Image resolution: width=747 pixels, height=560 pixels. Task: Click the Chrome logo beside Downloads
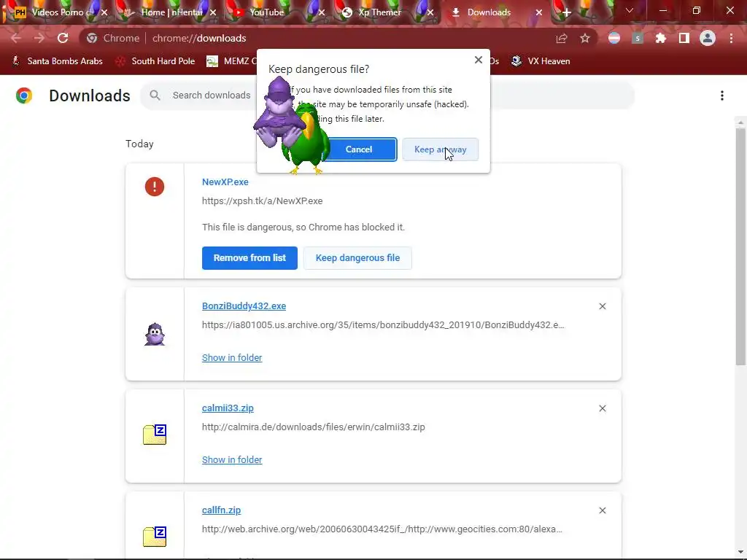24,96
